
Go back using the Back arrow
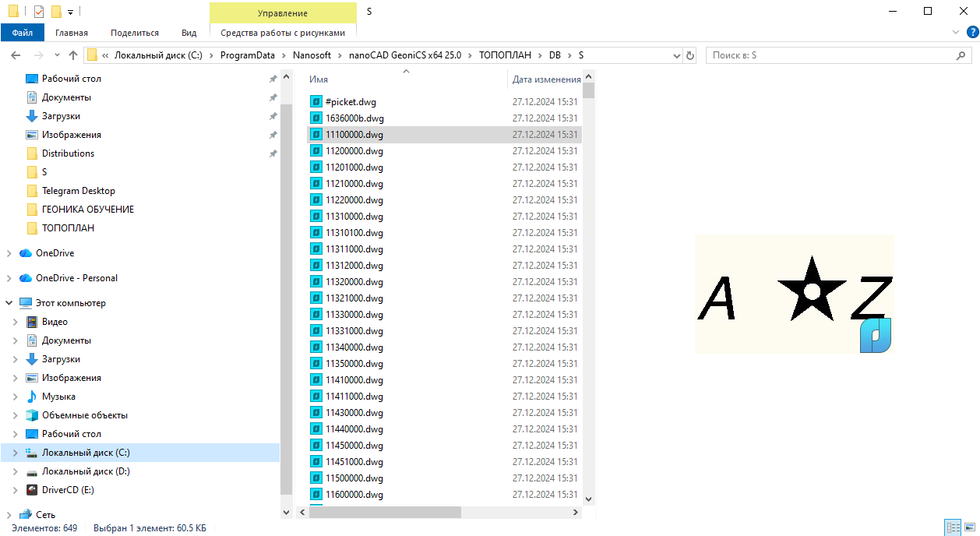tap(16, 55)
